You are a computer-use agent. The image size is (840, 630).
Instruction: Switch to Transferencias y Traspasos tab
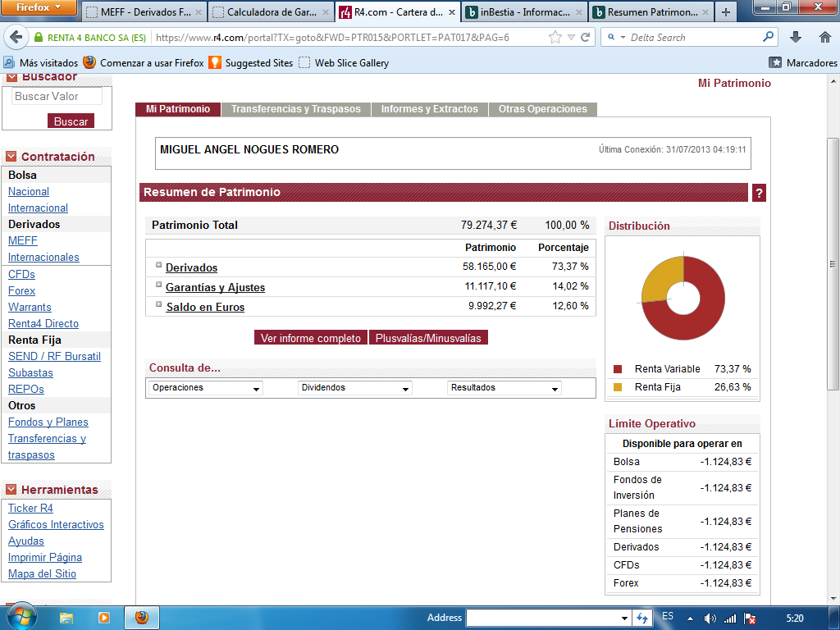coord(295,109)
